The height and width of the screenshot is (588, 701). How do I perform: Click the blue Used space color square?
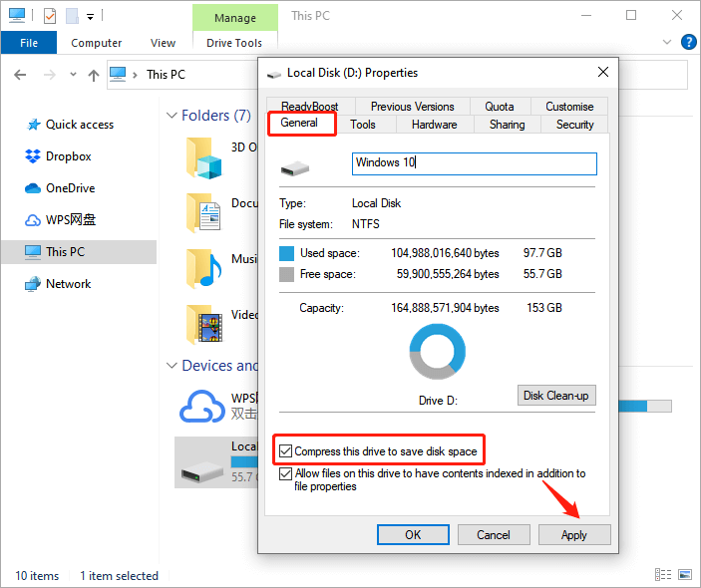(286, 253)
